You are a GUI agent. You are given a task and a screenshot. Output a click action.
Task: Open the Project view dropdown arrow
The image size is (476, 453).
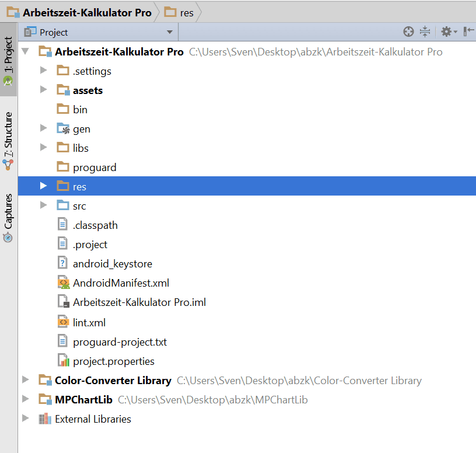pos(170,32)
